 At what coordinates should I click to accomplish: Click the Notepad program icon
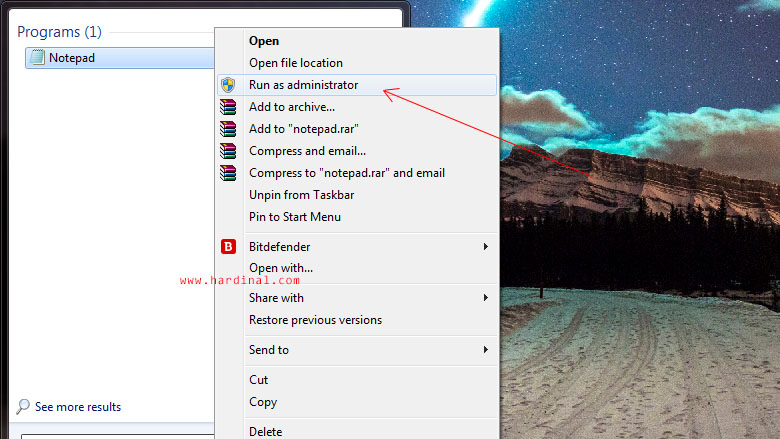click(37, 58)
